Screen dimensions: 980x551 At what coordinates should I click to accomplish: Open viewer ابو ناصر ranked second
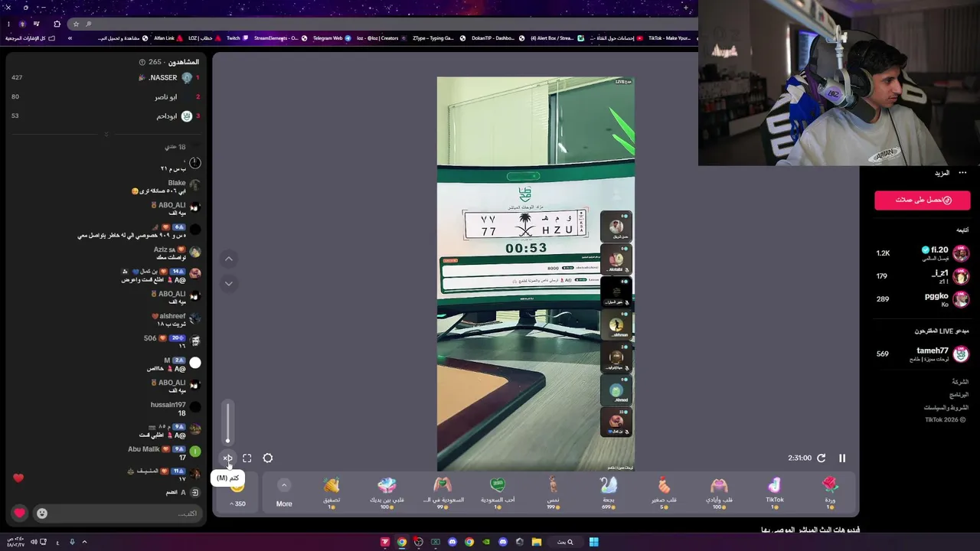[166, 97]
